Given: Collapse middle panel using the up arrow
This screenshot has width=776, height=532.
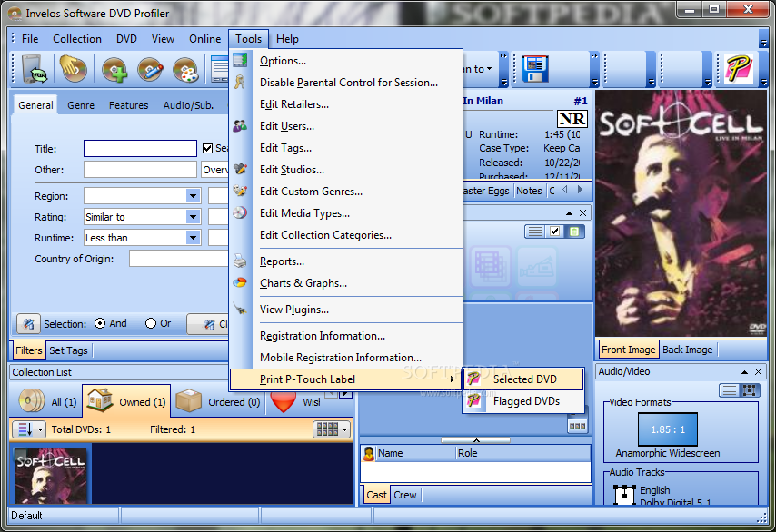Looking at the screenshot, I should (x=569, y=213).
